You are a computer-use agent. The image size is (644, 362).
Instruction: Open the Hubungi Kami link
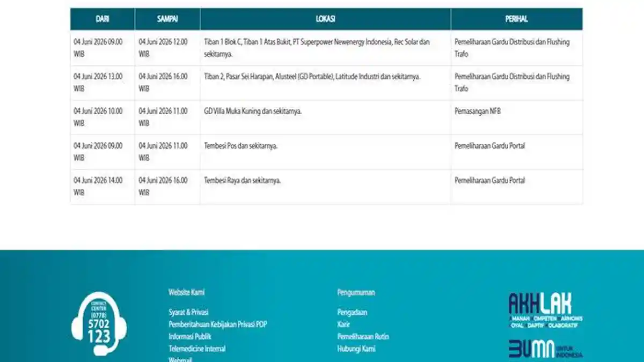pos(356,349)
